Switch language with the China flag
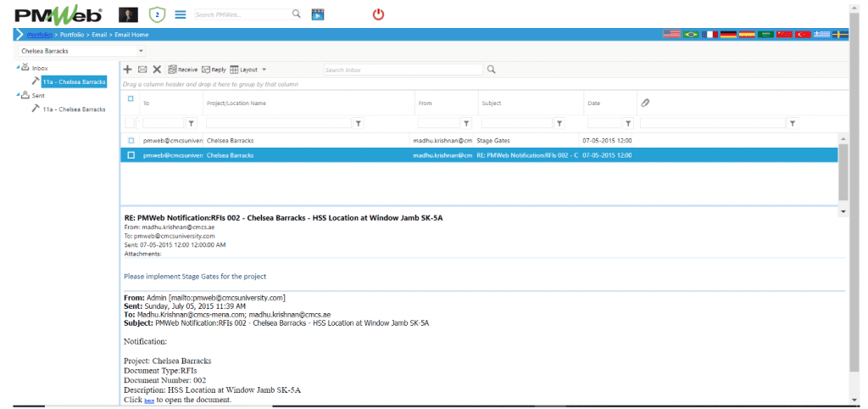 [784, 34]
